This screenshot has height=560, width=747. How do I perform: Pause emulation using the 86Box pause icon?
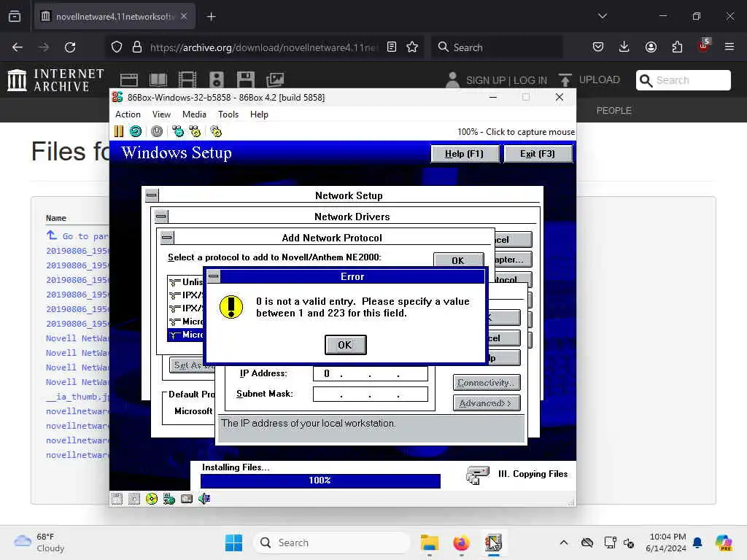(119, 131)
